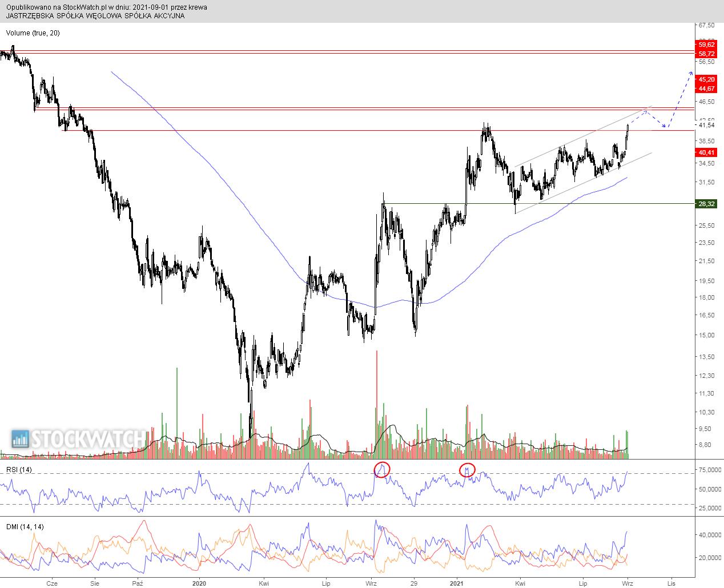Click the 2021 year label on time axis
Viewport: 724px width, 588px height.
[x=456, y=583]
